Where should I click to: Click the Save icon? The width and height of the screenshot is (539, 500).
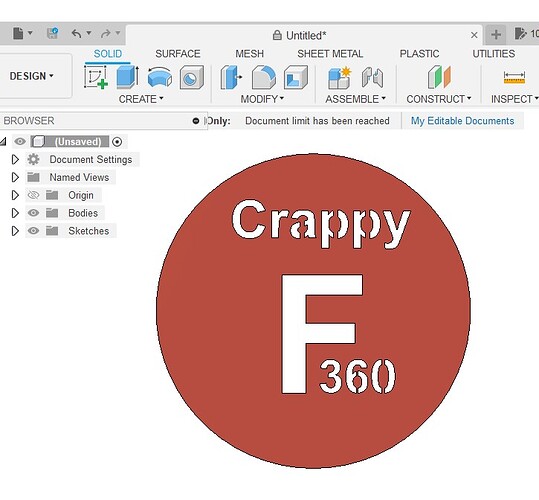point(52,33)
